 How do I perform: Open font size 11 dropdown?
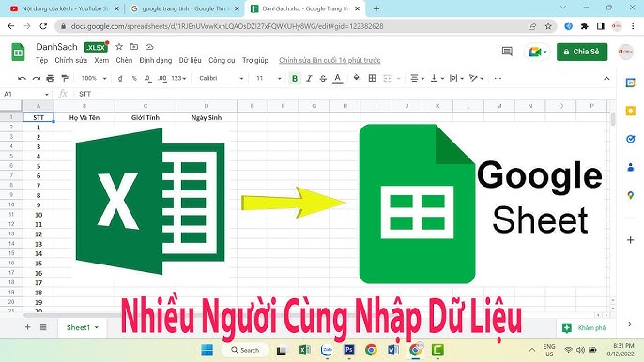point(268,78)
